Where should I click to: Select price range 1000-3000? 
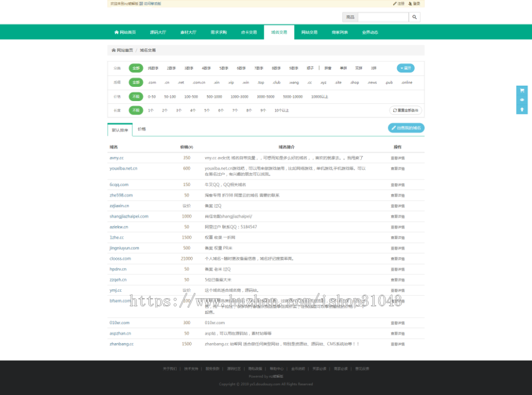(x=239, y=97)
